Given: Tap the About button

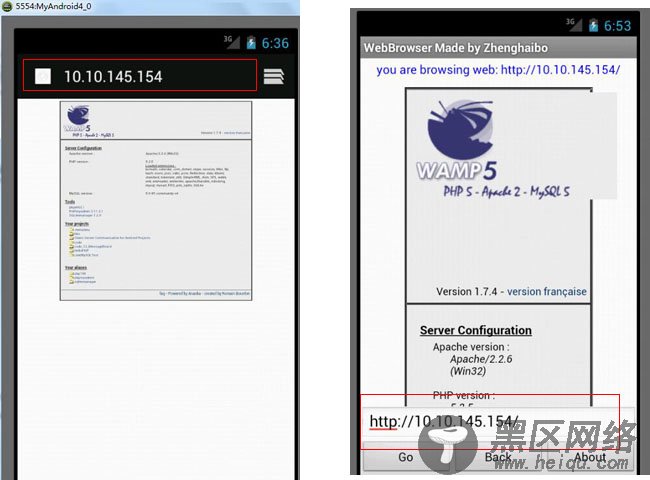Looking at the screenshot, I should [x=591, y=457].
